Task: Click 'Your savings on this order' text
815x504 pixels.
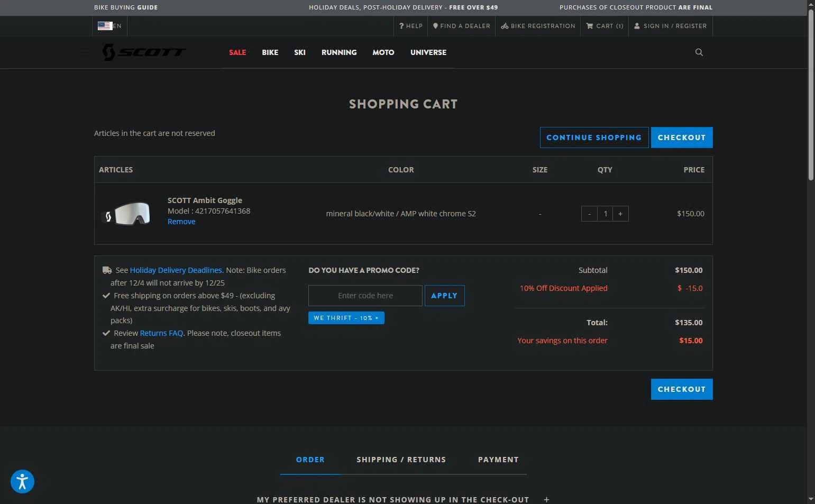Action: pos(562,341)
